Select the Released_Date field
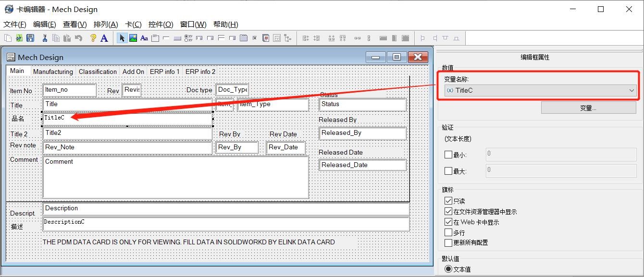The height and width of the screenshot is (277, 644). [363, 165]
